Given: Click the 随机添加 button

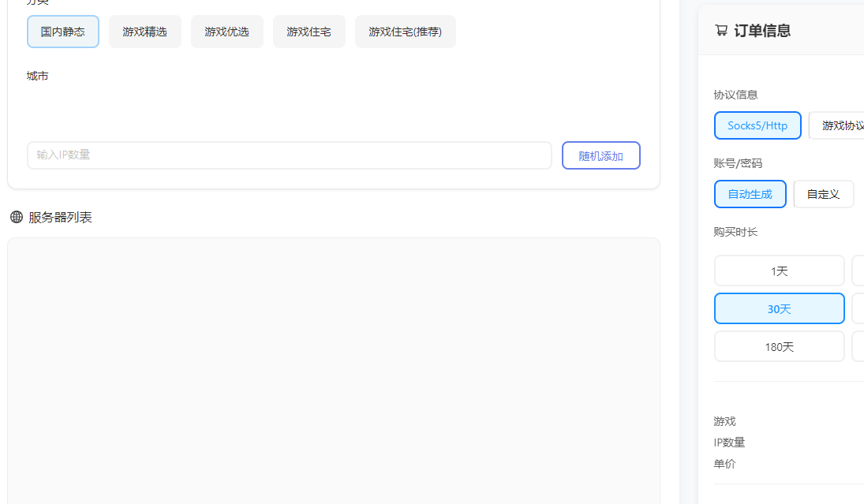Looking at the screenshot, I should [600, 155].
